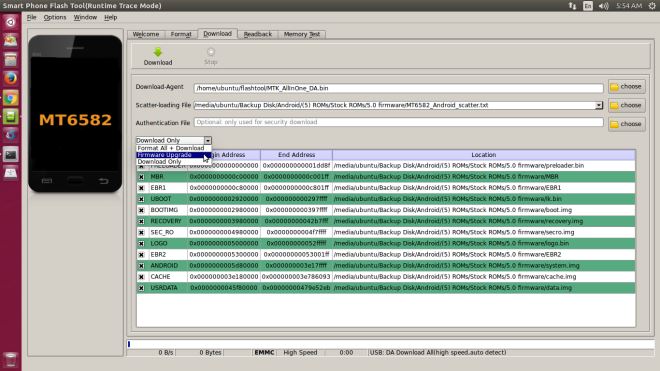
Task: Open the Terminal launcher icon
Action: click(x=11, y=154)
